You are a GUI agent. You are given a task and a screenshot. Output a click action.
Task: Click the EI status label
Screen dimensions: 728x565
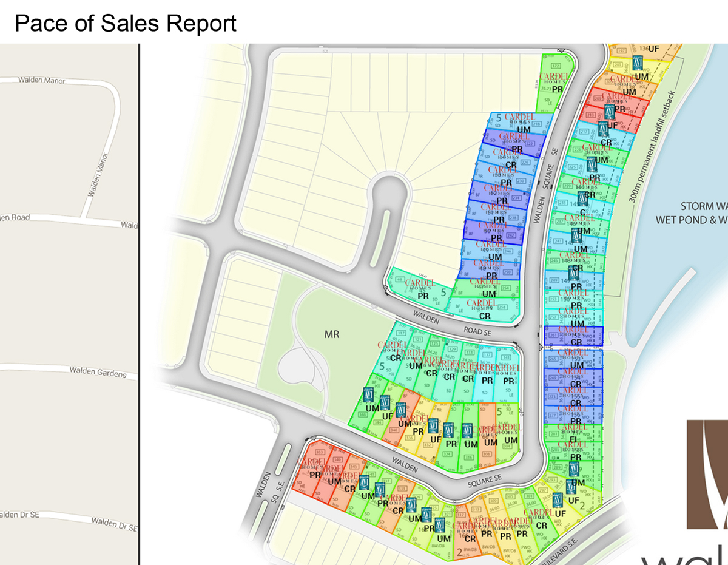click(x=573, y=439)
